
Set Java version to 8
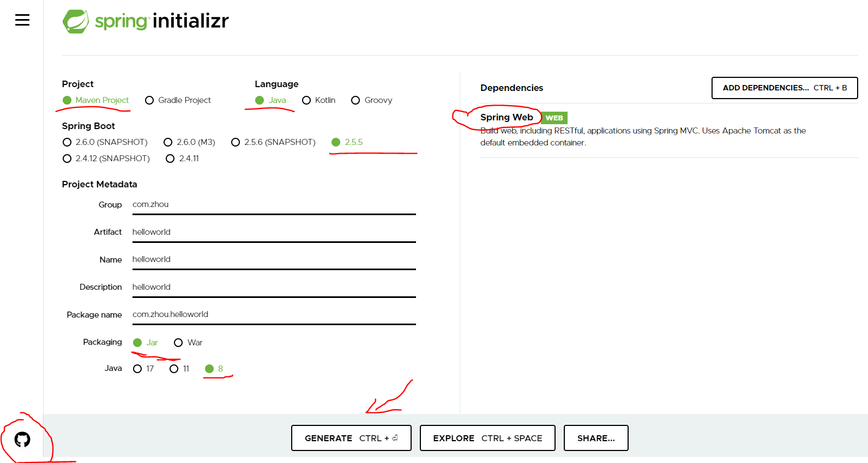[x=214, y=369]
